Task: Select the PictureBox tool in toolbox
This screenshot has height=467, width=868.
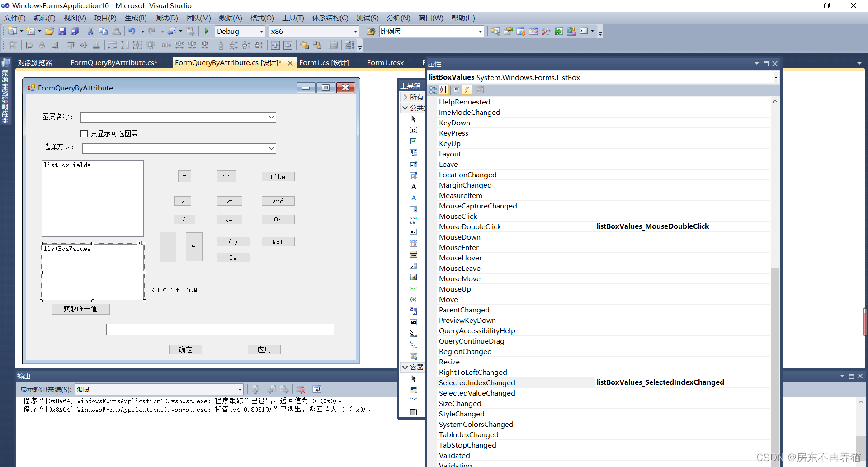Action: 413,277
